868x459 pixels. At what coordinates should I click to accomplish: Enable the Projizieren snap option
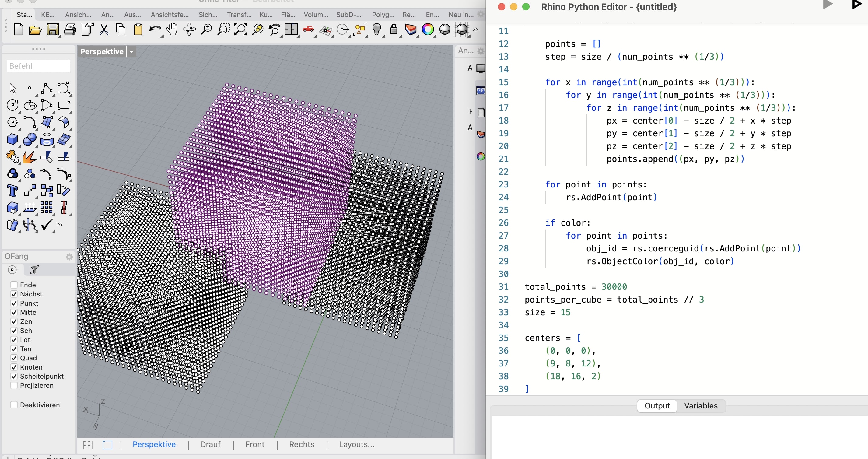pyautogui.click(x=14, y=386)
